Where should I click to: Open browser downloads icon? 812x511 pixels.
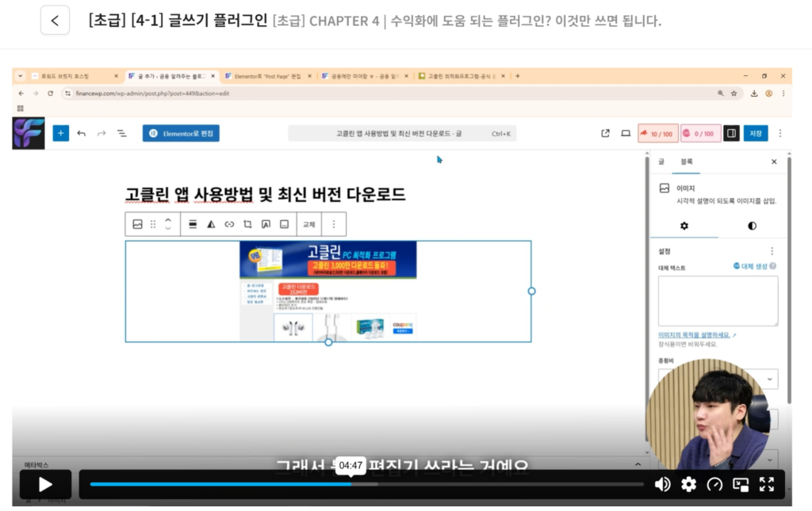pos(754,93)
